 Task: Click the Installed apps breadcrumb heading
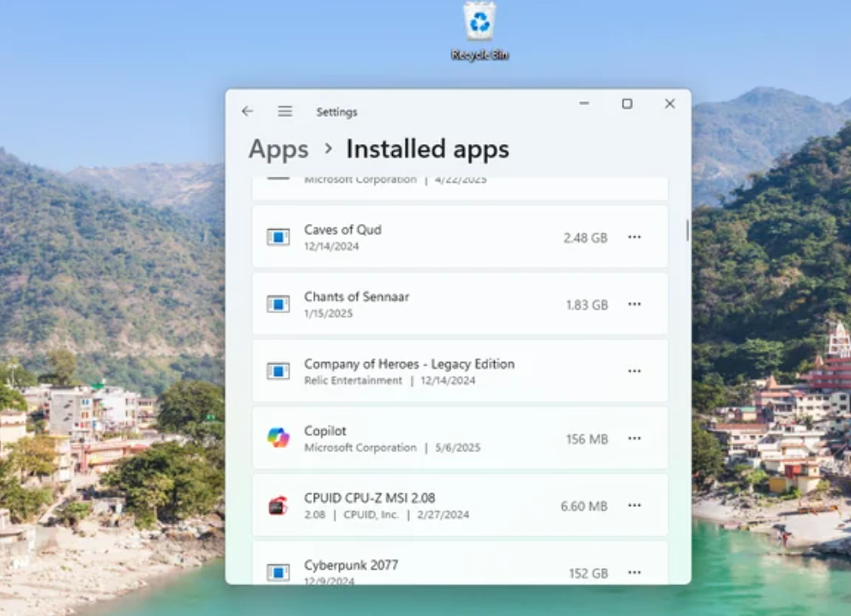click(x=428, y=149)
